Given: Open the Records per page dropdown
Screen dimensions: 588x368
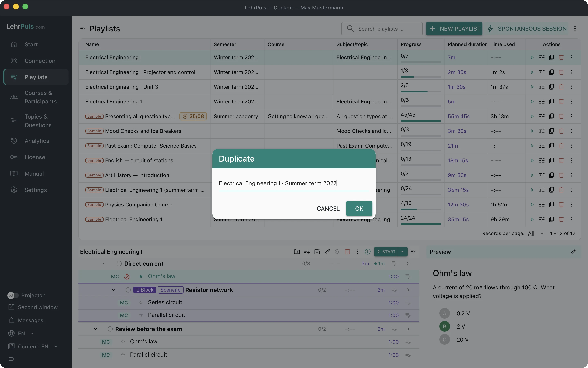Looking at the screenshot, I should pos(536,233).
